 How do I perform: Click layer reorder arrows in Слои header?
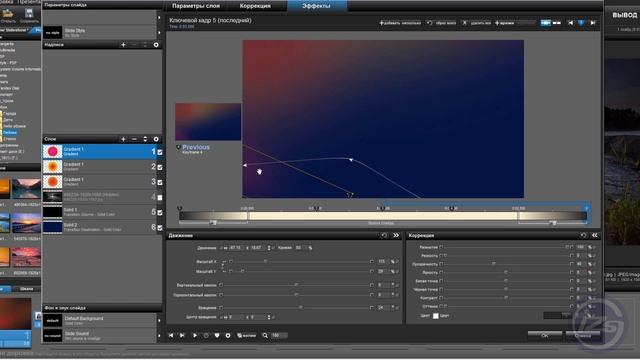tap(145, 139)
